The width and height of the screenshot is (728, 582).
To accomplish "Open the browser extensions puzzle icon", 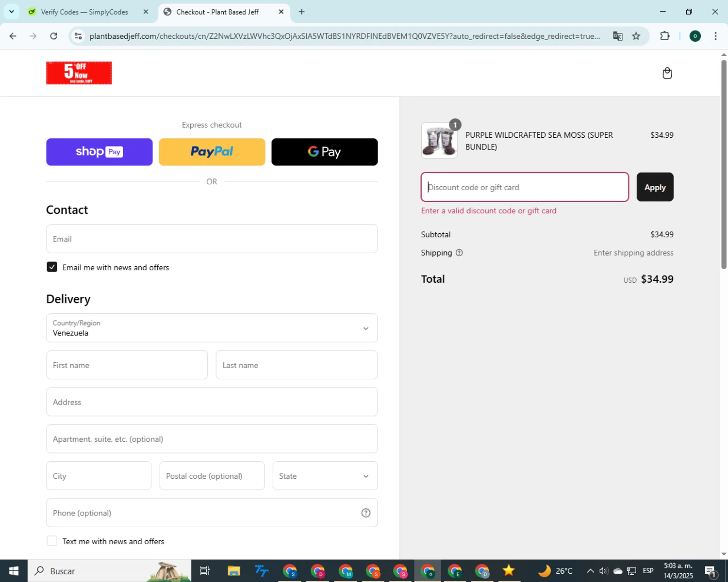I will tap(665, 36).
